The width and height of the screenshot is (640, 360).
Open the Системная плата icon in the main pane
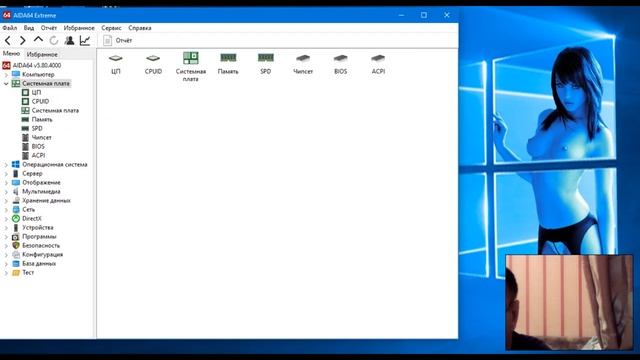191,67
